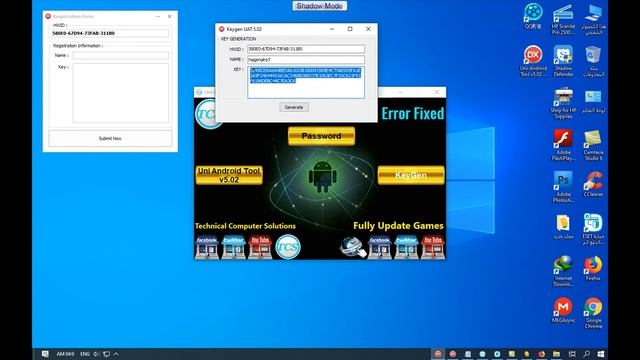Open right Facebook shop icon under Fully Update Games
The height and width of the screenshot is (360, 640).
click(379, 247)
